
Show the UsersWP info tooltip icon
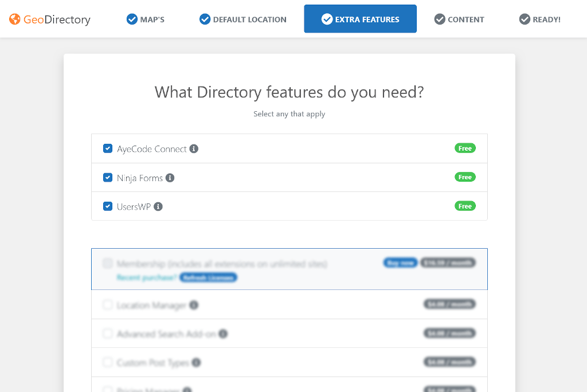pyautogui.click(x=158, y=207)
